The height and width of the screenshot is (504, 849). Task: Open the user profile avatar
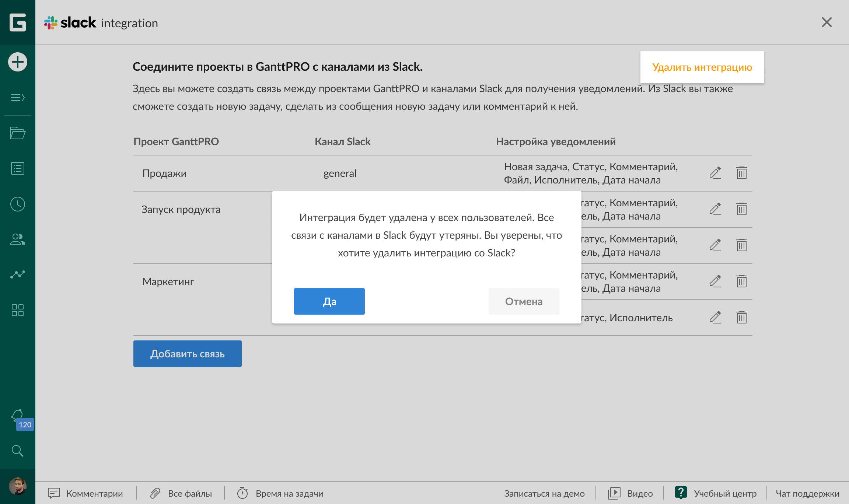17,486
